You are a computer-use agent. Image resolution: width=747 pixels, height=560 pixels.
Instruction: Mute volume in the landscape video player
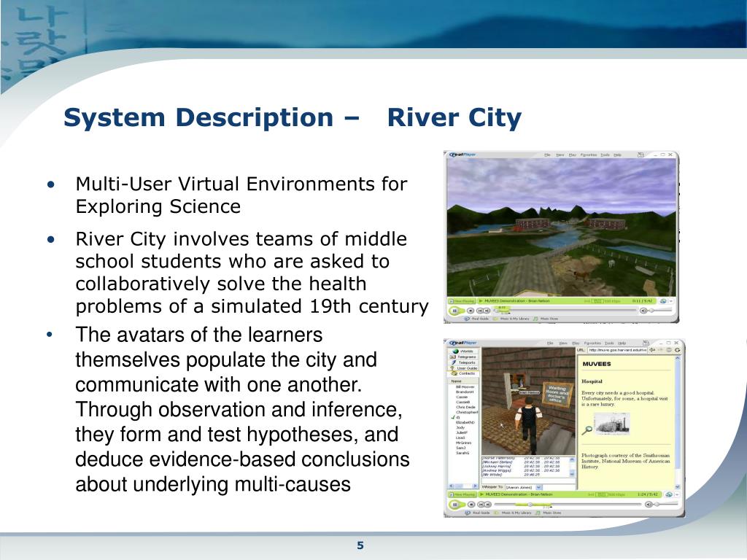click(x=643, y=311)
